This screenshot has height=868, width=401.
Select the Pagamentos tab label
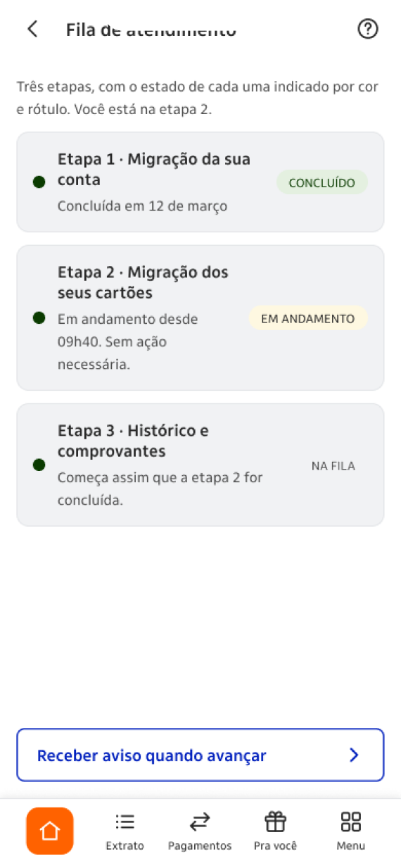pyautogui.click(x=200, y=845)
